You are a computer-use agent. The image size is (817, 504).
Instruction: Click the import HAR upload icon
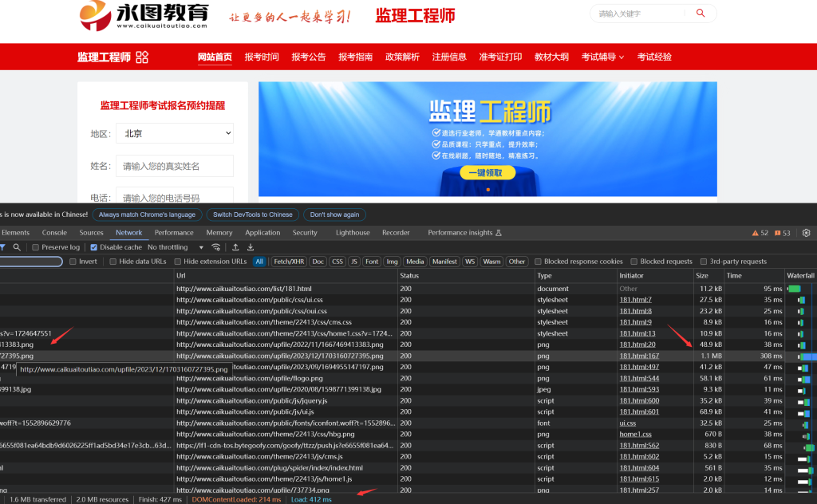[x=235, y=247]
